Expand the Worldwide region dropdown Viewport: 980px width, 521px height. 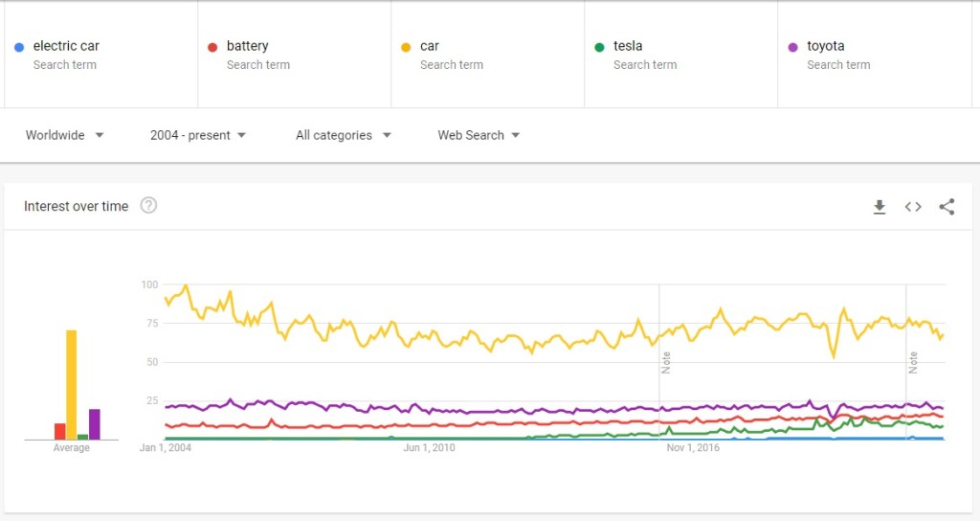(64, 135)
